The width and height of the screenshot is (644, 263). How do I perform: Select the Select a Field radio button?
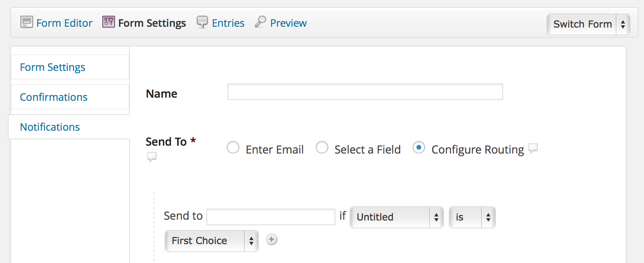322,148
